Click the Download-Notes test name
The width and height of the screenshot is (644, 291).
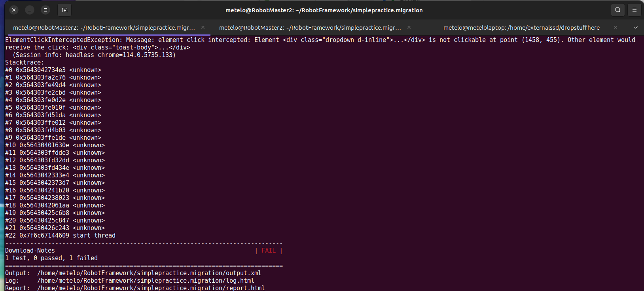click(30, 251)
